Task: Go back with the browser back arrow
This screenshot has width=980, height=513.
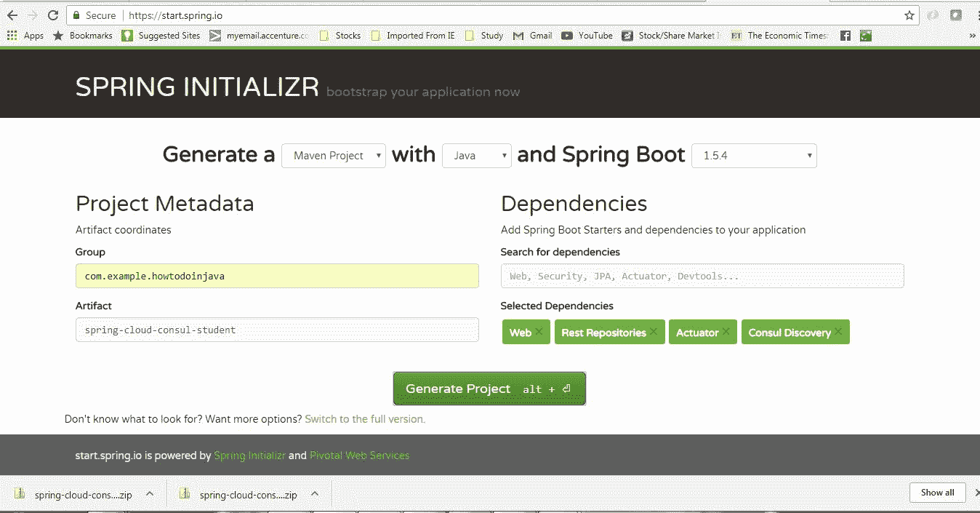Action: click(12, 15)
